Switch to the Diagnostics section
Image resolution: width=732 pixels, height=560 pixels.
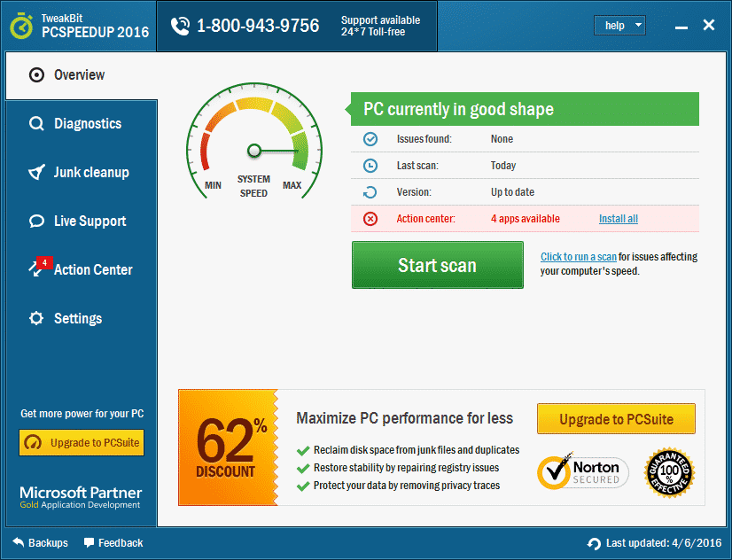click(82, 124)
